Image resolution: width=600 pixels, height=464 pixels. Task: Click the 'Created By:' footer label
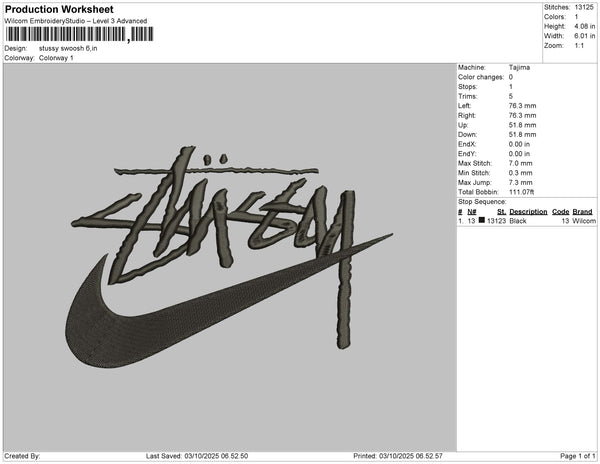click(22, 456)
